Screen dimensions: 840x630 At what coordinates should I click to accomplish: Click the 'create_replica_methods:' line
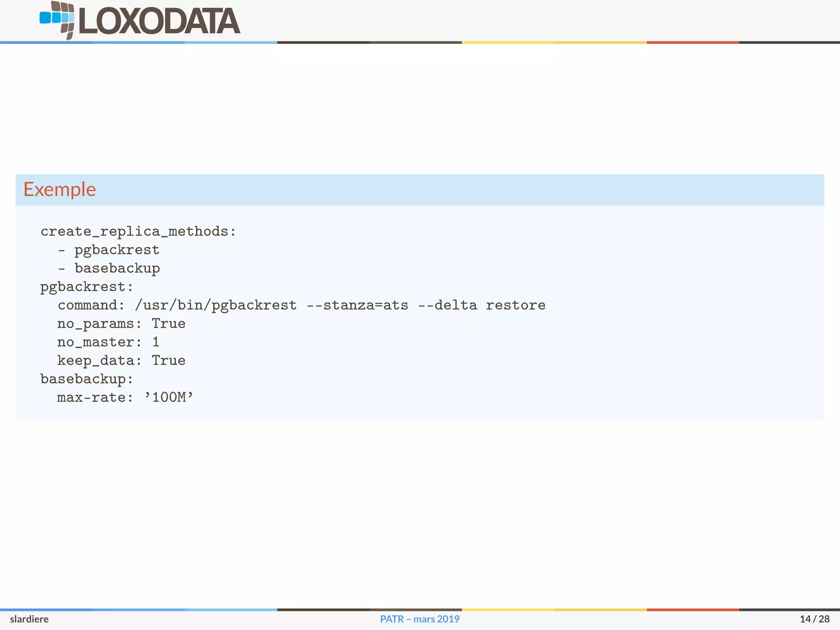pos(139,232)
